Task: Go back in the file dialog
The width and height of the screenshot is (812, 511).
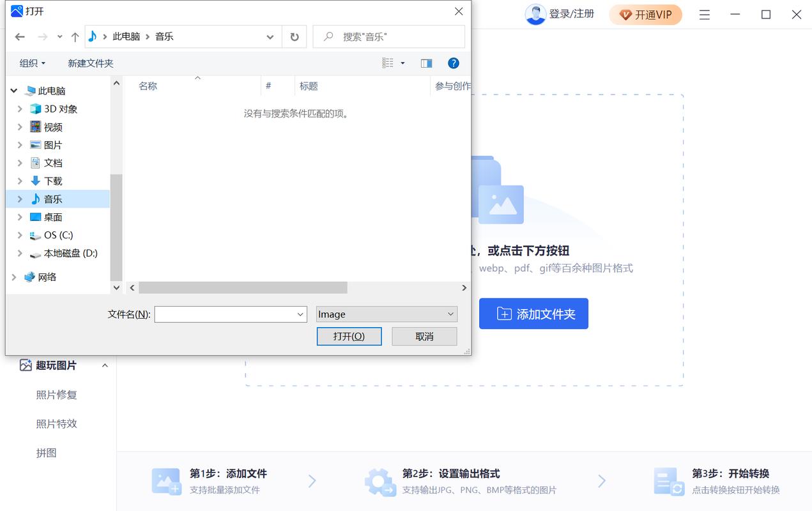Action: (20, 37)
